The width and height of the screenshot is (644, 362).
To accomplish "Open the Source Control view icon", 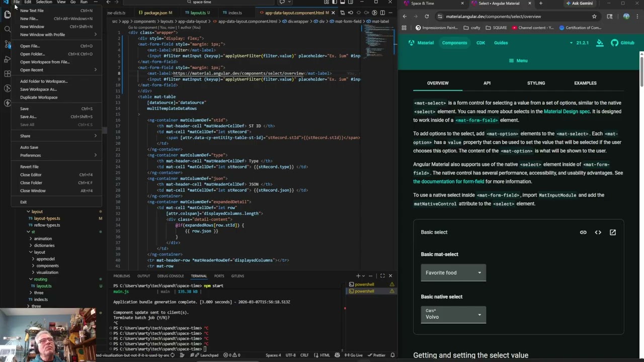I will (x=7, y=44).
